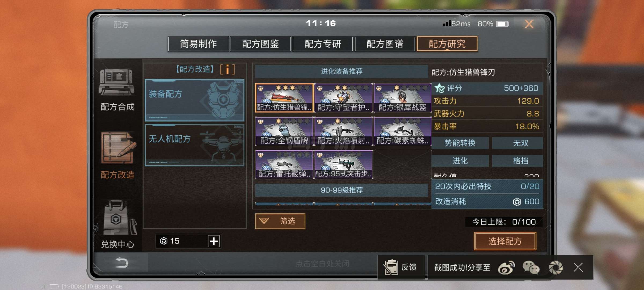Select 配方:银犀战盔 recipe thumbnail

click(x=402, y=98)
